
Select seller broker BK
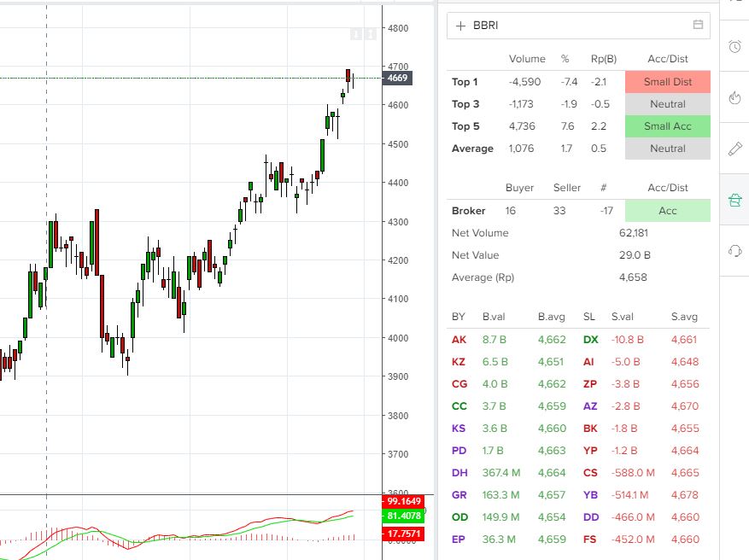tap(590, 429)
